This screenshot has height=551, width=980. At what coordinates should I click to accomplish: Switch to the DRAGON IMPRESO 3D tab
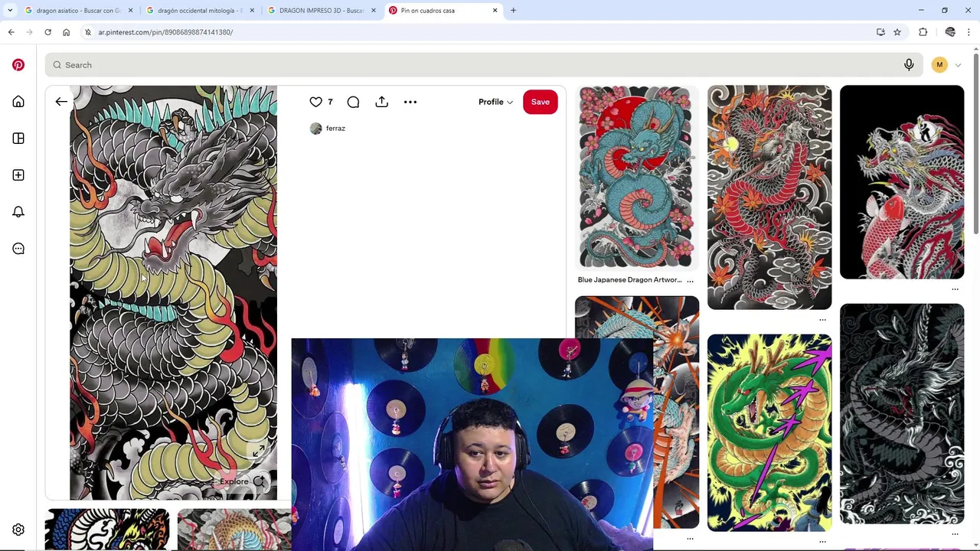pyautogui.click(x=319, y=11)
